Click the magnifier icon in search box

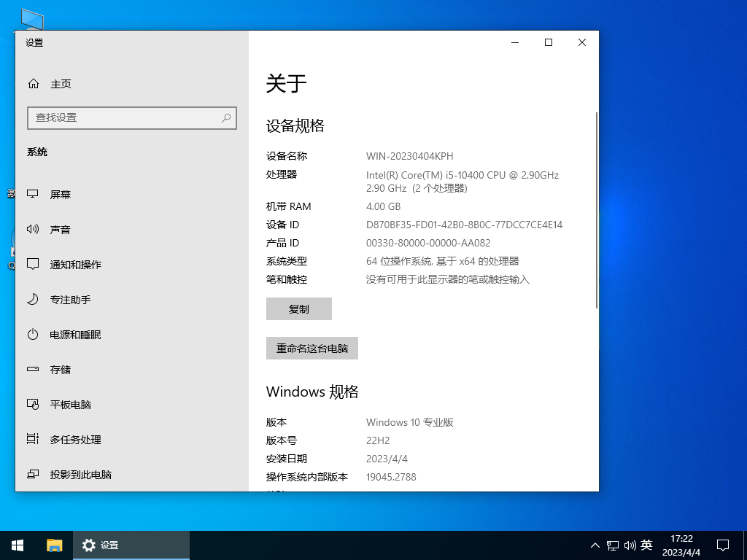pos(226,117)
